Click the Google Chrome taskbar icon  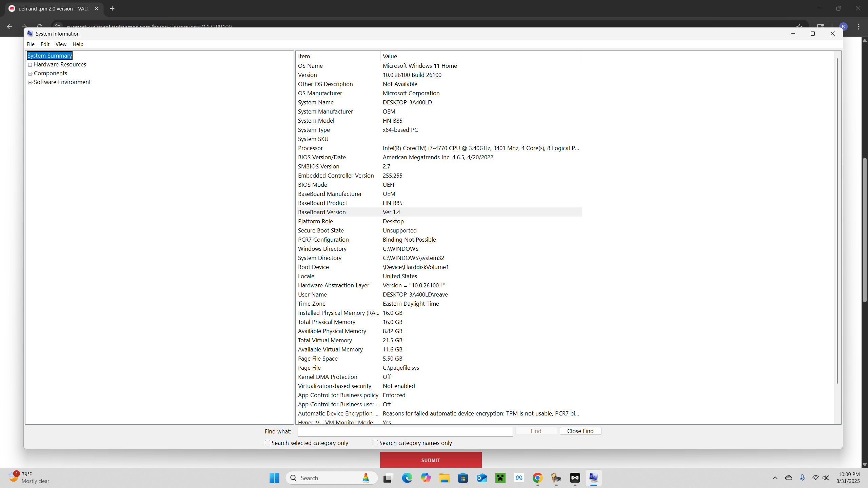point(537,478)
